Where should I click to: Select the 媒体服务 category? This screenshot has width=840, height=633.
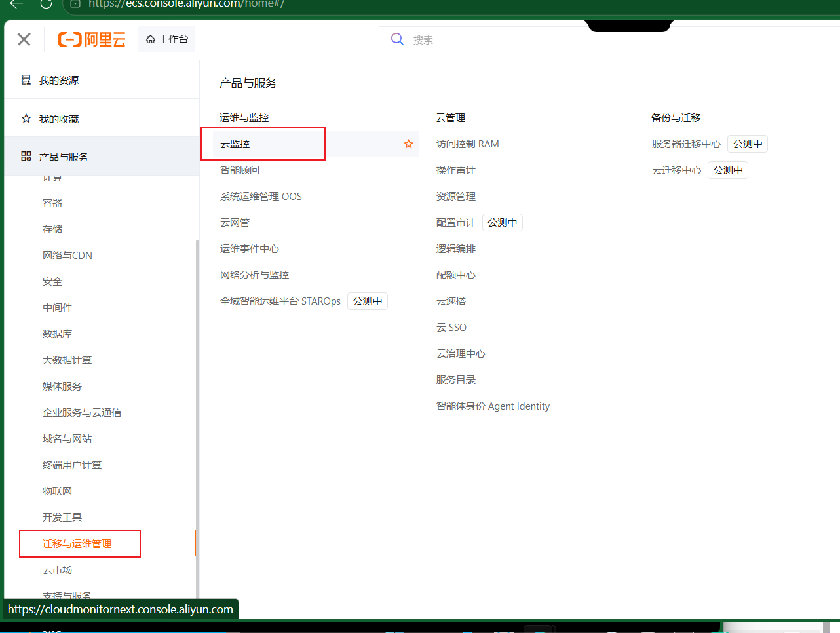coord(62,386)
